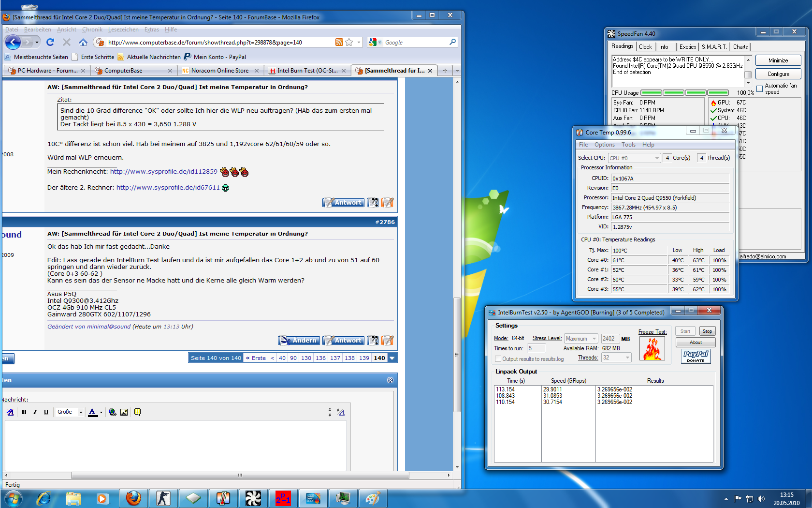812x508 pixels.
Task: Open Firefox Chronik menu
Action: click(x=92, y=30)
